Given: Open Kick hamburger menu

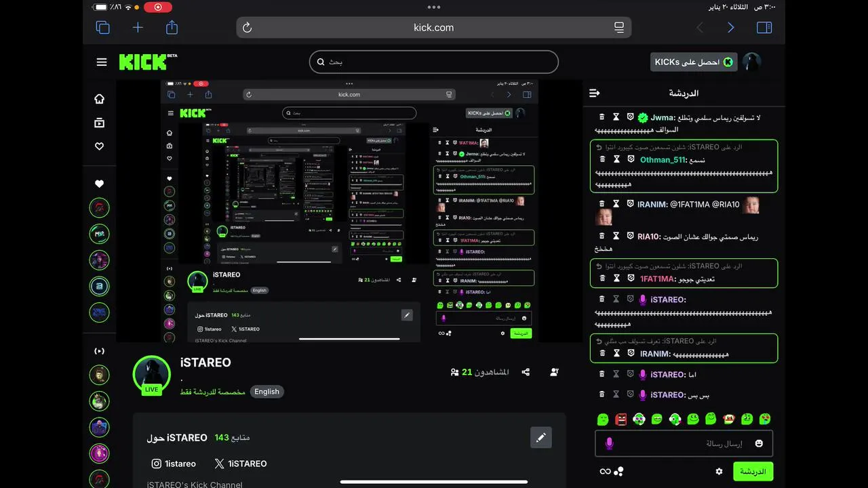Looking at the screenshot, I should tap(102, 62).
